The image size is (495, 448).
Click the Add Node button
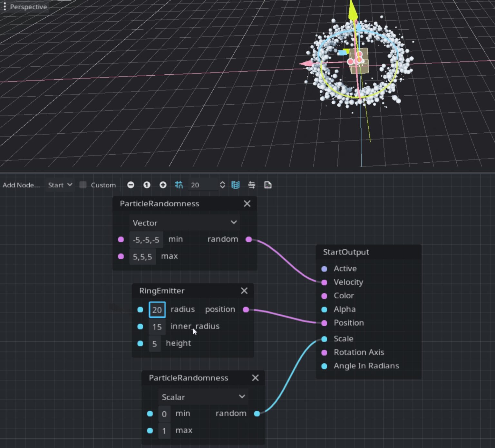click(21, 185)
